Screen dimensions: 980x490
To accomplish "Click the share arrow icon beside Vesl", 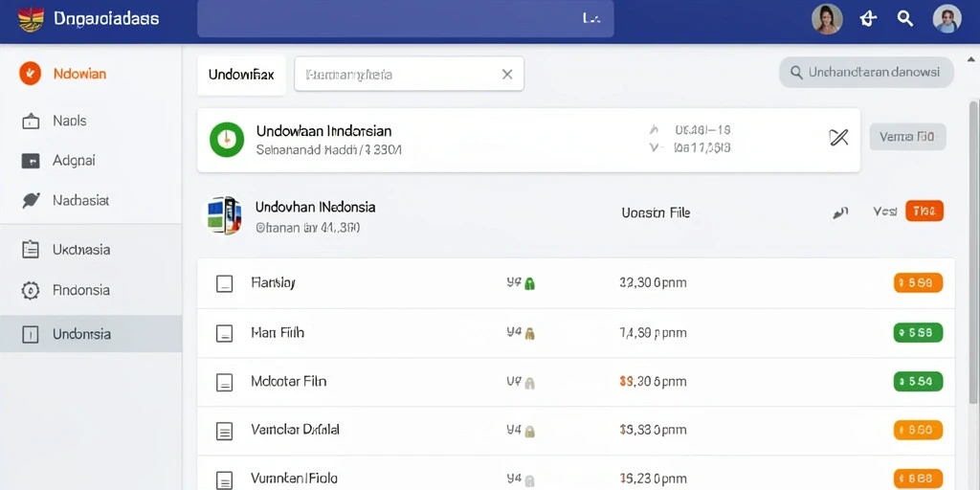I will tap(840, 213).
